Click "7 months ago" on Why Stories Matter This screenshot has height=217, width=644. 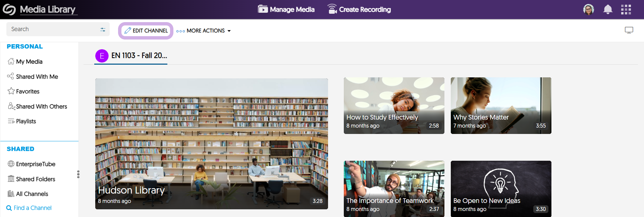(x=470, y=126)
